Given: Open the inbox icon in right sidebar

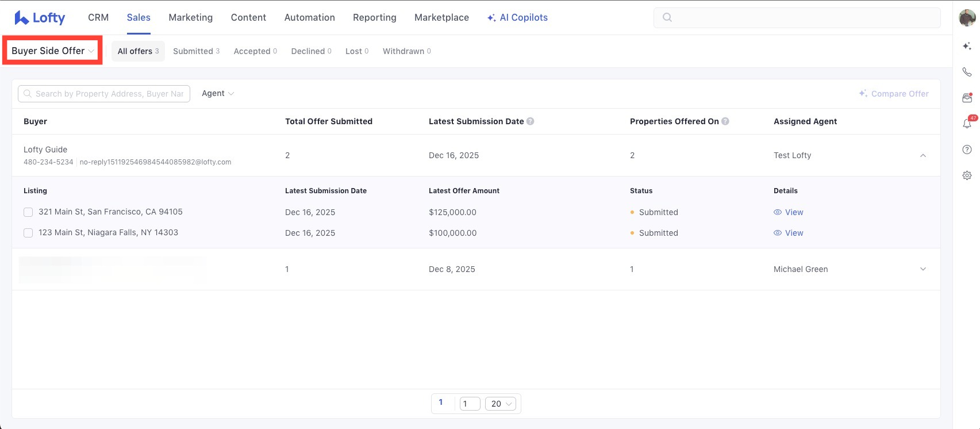Looking at the screenshot, I should pyautogui.click(x=967, y=98).
